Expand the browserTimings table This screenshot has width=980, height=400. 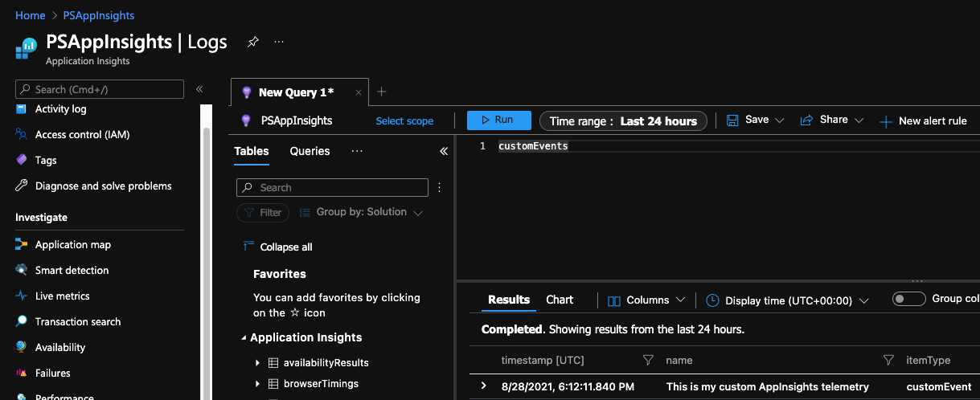coord(257,384)
